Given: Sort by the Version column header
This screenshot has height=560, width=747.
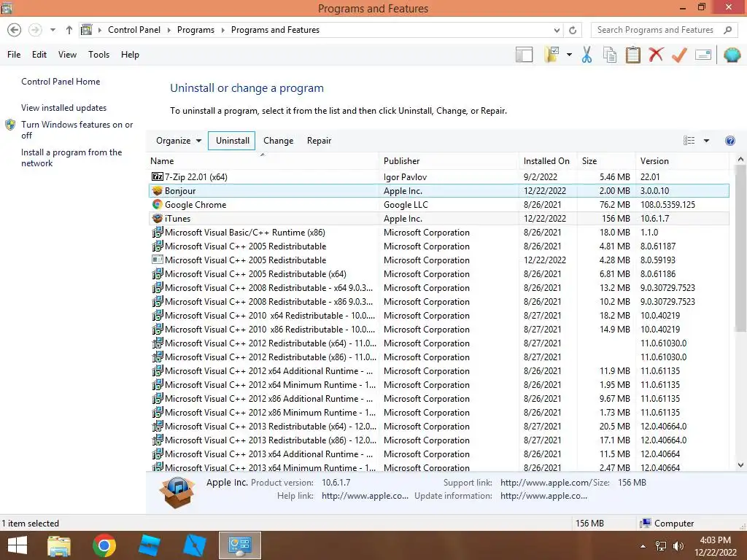Looking at the screenshot, I should (683, 161).
